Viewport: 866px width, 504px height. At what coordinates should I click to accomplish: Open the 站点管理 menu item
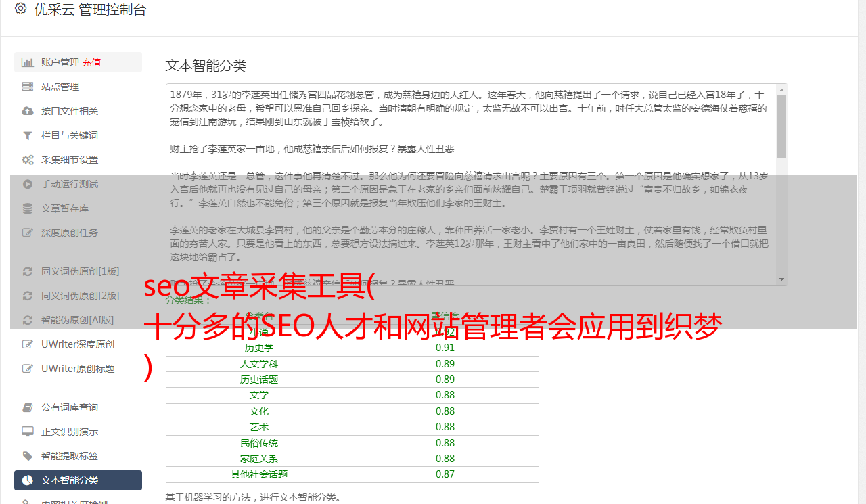pos(78,87)
